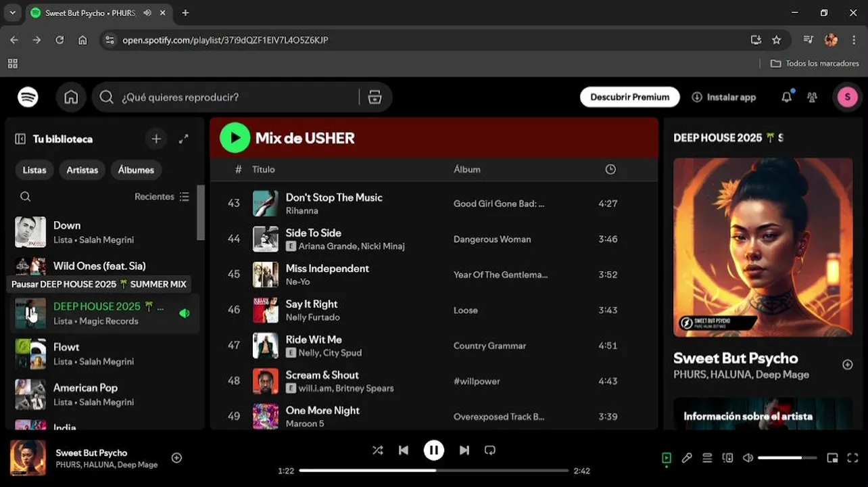Screen dimensions: 868x487
Task: Open American Pop playlist
Action: pyautogui.click(x=105, y=394)
